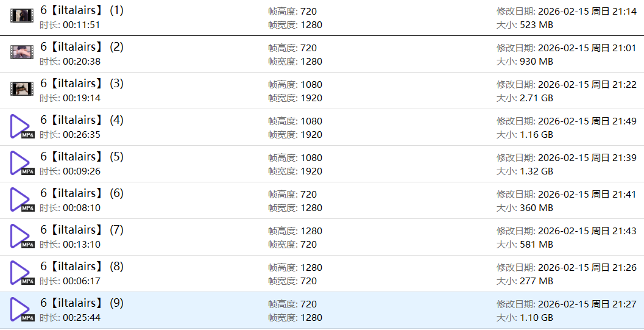Click the MP4 play icon of file (6)
The image size is (644, 330).
pos(21,199)
